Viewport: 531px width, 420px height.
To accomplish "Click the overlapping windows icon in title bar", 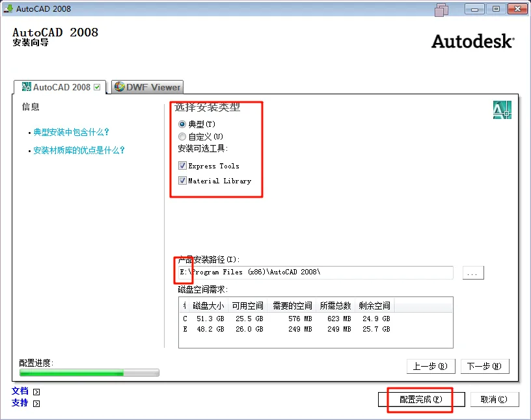I will (441, 10).
